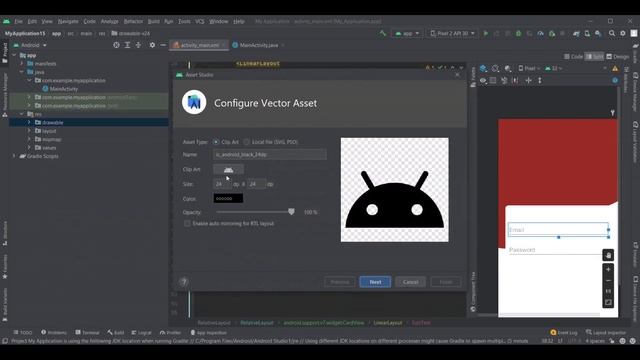Click the Make Project hammer icon
This screenshot has width=640, height=360.
click(x=382, y=33)
